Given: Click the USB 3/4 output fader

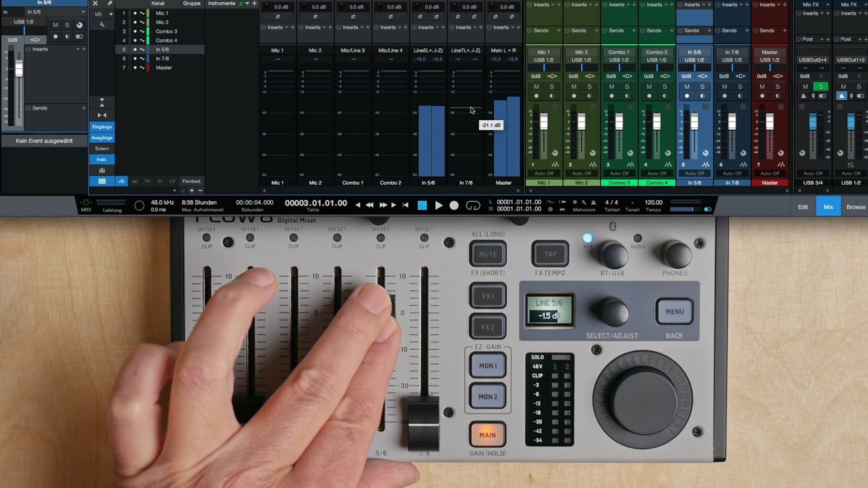Looking at the screenshot, I should [x=812, y=122].
